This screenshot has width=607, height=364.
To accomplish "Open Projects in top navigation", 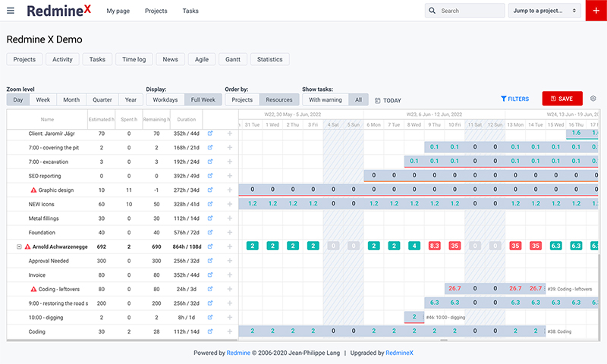I will [x=156, y=11].
